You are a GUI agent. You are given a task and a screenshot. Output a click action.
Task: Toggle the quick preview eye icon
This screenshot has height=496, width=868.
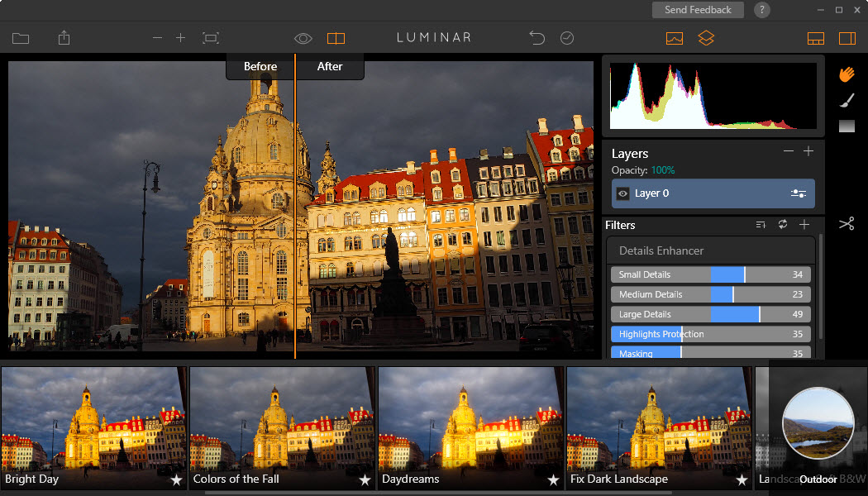click(303, 38)
